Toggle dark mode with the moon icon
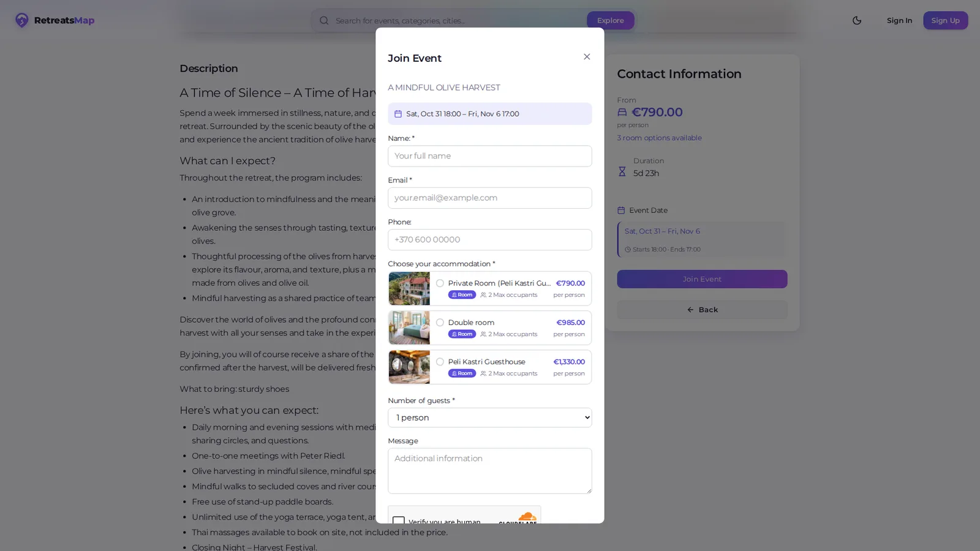The height and width of the screenshot is (551, 980). point(857,20)
